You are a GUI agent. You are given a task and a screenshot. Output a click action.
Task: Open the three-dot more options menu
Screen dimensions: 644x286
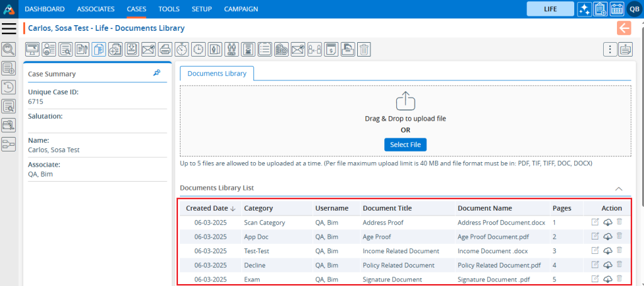tap(609, 49)
